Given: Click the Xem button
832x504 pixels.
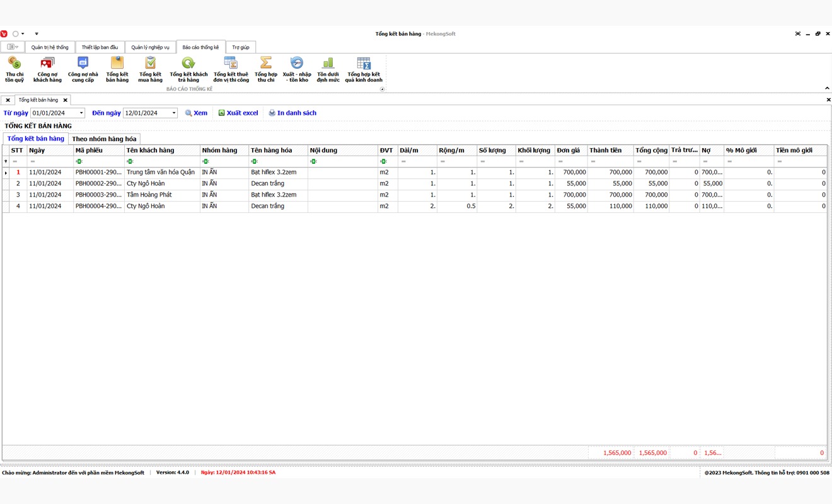Looking at the screenshot, I should coord(196,113).
